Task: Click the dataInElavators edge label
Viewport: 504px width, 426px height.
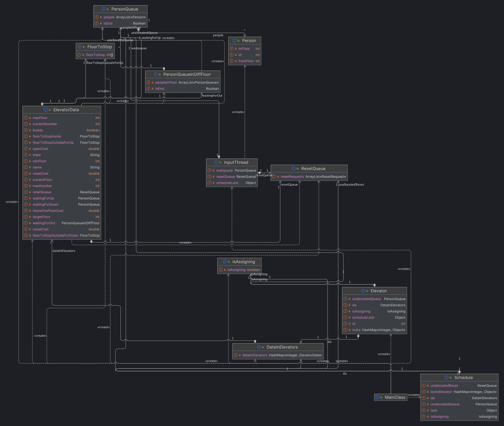Action: [64, 251]
